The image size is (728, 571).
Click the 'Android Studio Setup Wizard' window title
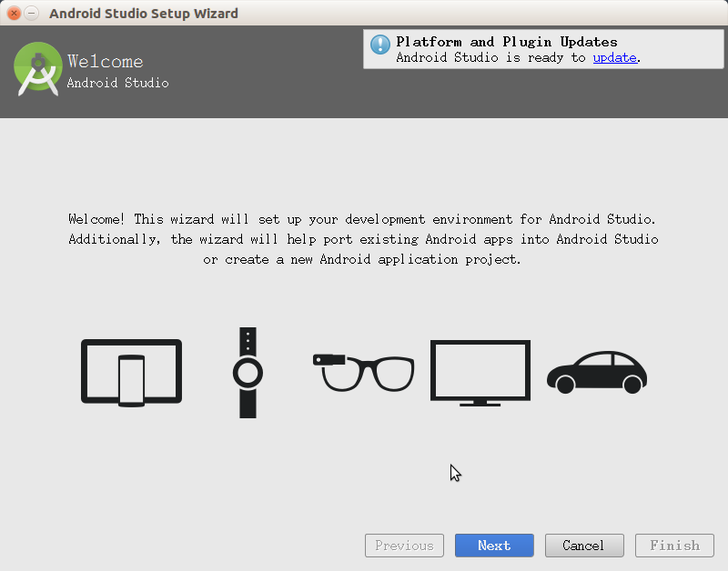click(x=144, y=14)
